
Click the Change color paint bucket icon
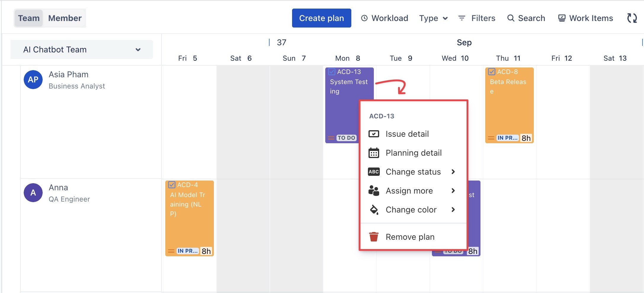pyautogui.click(x=374, y=210)
